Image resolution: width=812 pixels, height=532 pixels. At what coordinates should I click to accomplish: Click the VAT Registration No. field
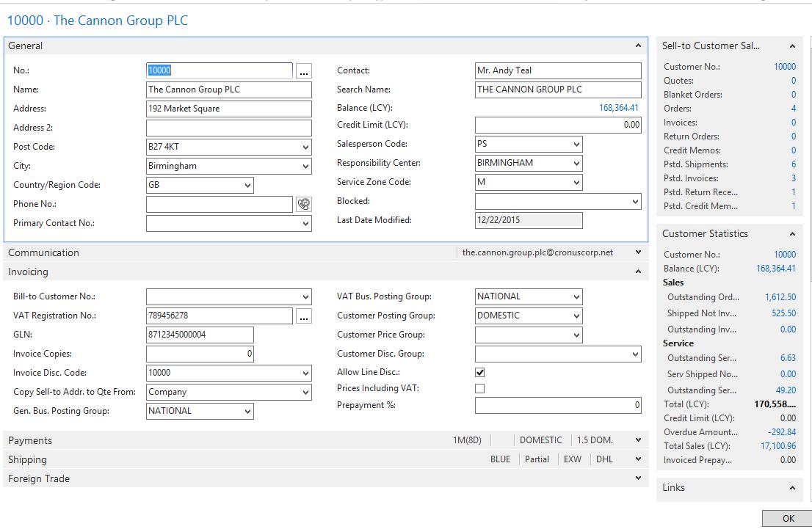tap(220, 316)
